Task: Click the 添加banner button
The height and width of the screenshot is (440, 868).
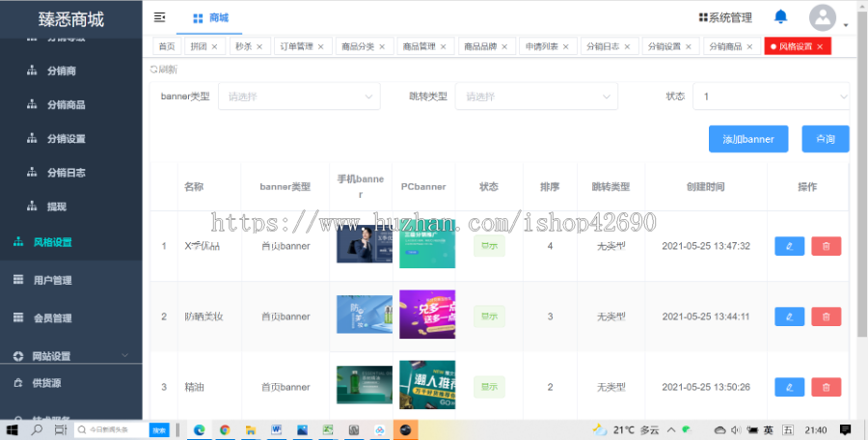Action: pyautogui.click(x=748, y=139)
